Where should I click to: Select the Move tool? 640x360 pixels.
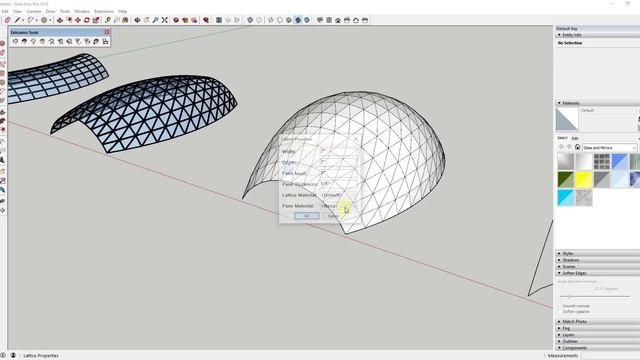78,20
